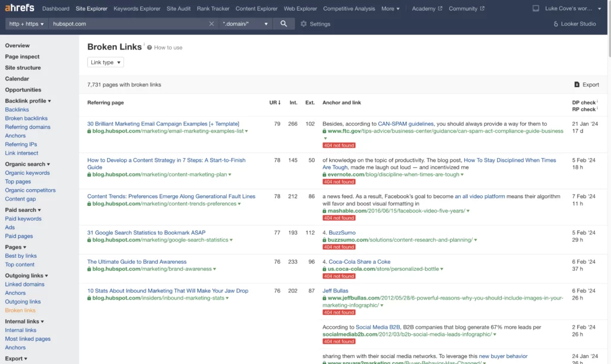Image resolution: width=611 pixels, height=364 pixels.
Task: Click the Academy external link icon
Action: (x=440, y=8)
